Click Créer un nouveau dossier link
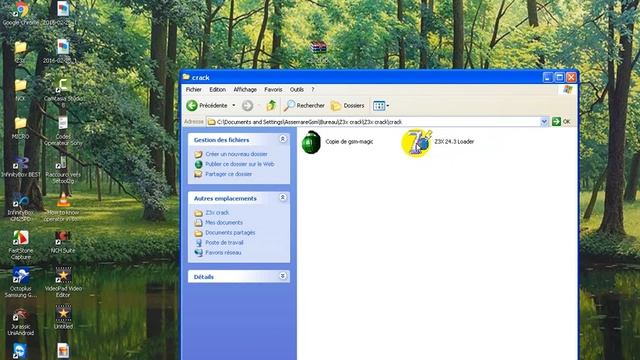This screenshot has width=640, height=360. pos(236,154)
